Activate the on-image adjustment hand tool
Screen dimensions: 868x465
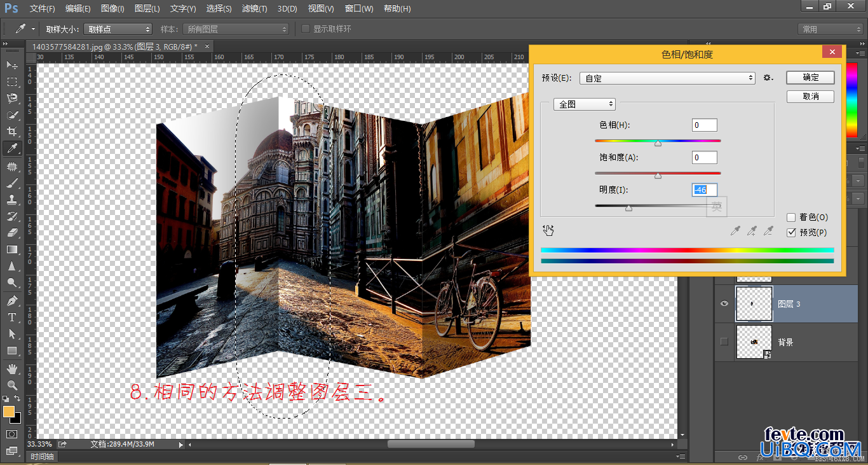click(548, 230)
